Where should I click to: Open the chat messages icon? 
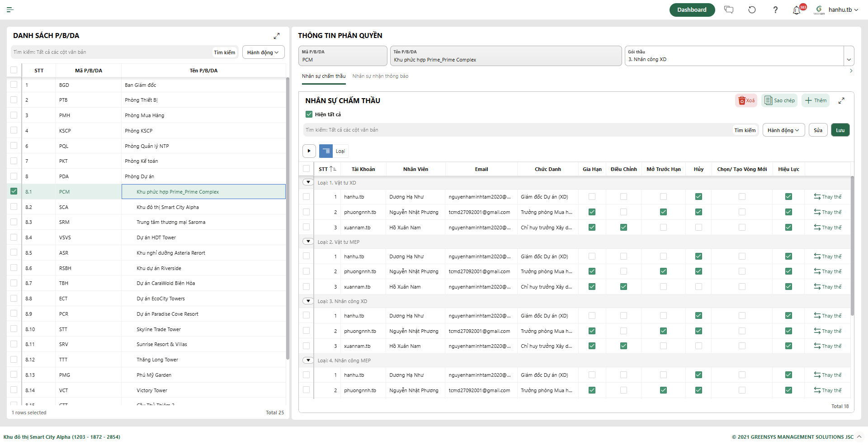click(x=729, y=9)
